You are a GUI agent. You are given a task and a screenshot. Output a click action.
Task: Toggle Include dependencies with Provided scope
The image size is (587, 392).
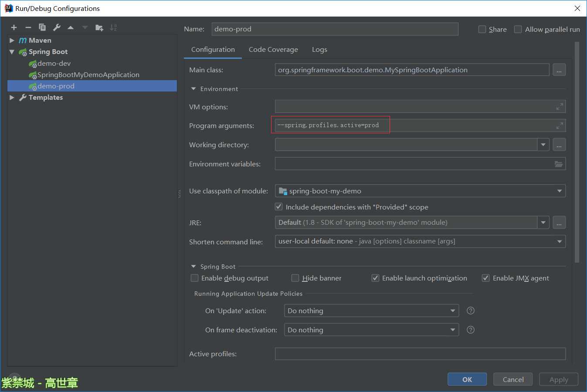point(279,206)
